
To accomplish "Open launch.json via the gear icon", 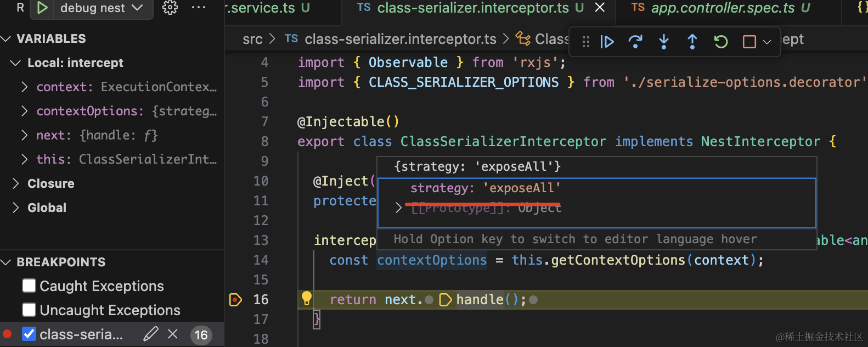I will (x=170, y=8).
